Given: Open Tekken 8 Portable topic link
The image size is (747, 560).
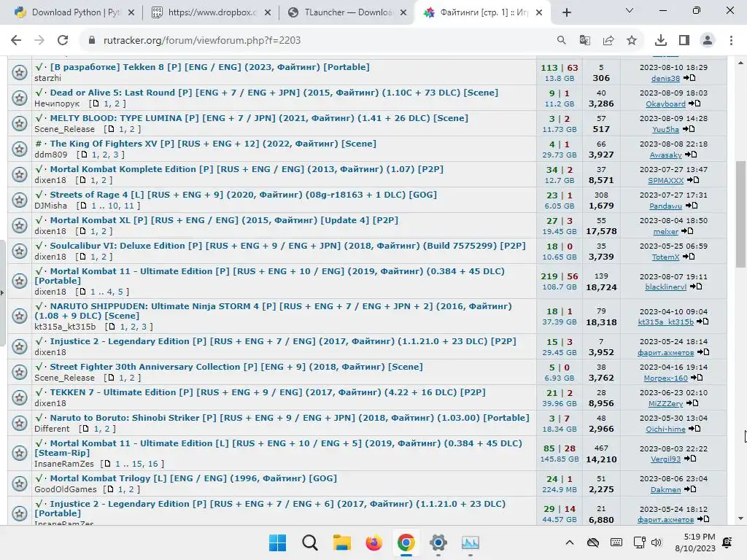Looking at the screenshot, I should (x=209, y=67).
